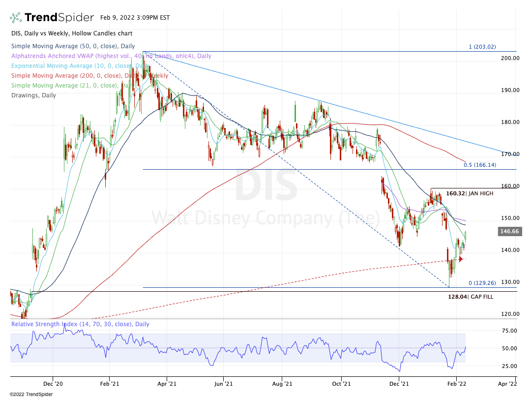Click the Fibonacci '0 (129.26)' level label
This screenshot has height=399, width=532.
click(x=482, y=282)
